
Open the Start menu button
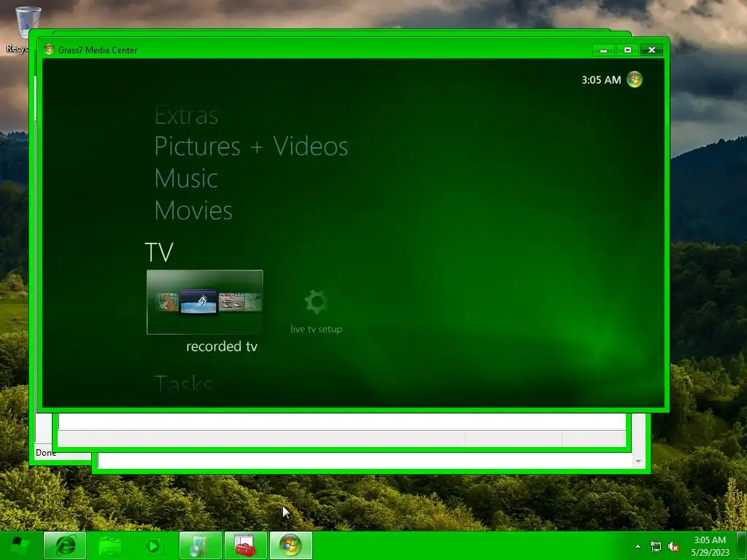click(19, 545)
